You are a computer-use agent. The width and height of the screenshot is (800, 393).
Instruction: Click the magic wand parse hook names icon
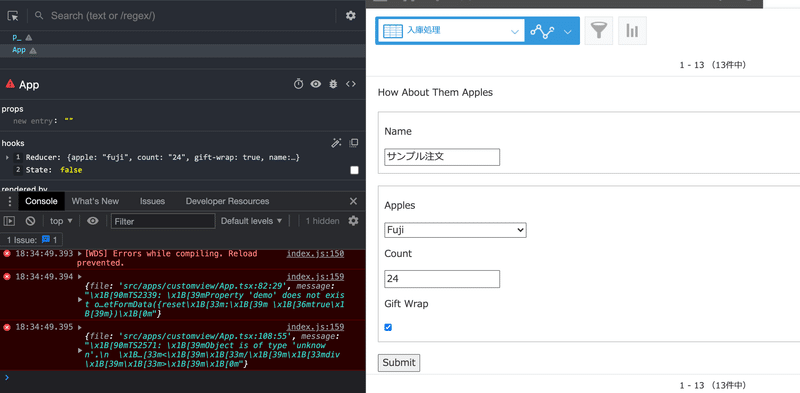pos(336,143)
